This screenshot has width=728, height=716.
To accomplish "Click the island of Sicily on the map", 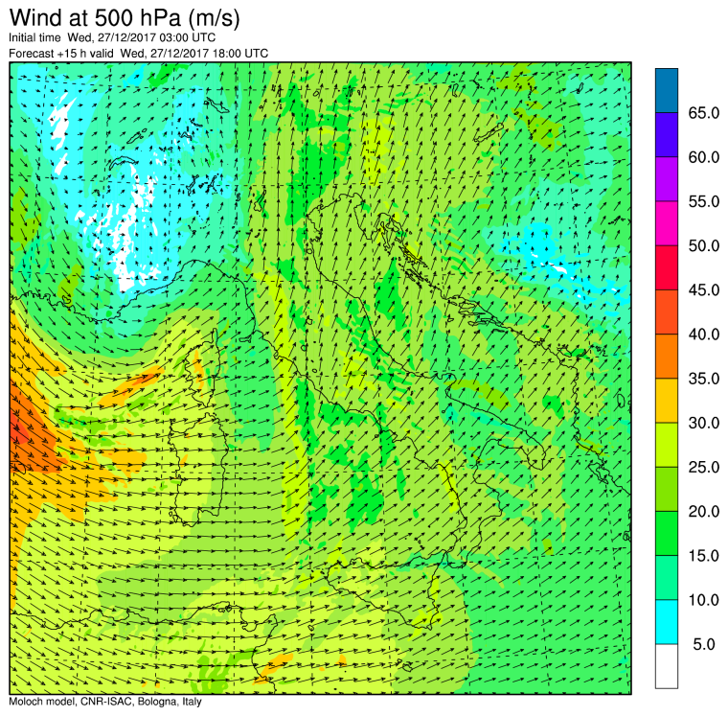I will tap(385, 592).
